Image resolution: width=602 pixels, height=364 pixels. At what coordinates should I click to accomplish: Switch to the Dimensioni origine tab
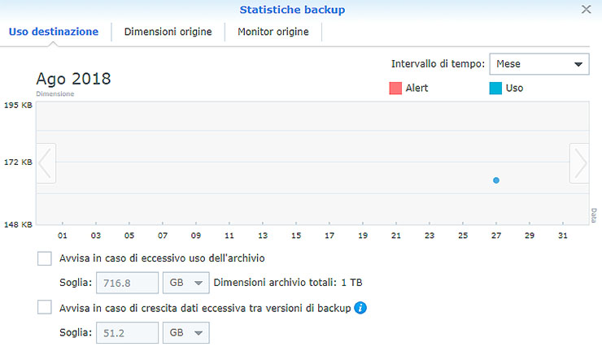click(168, 32)
